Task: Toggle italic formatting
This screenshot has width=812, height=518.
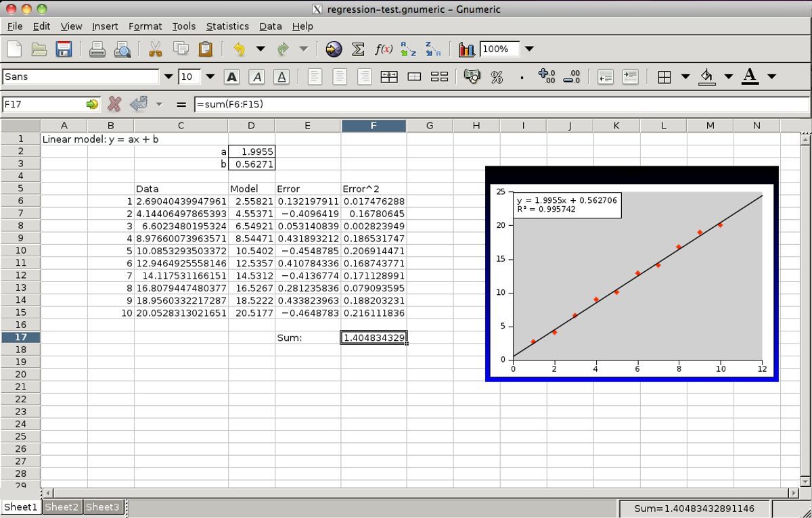Action: click(256, 77)
